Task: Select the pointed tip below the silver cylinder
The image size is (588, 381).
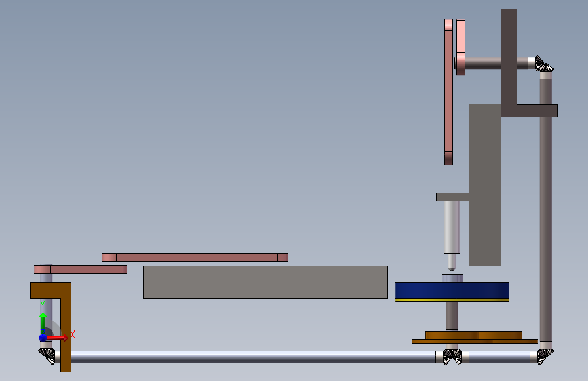Action: (x=452, y=268)
